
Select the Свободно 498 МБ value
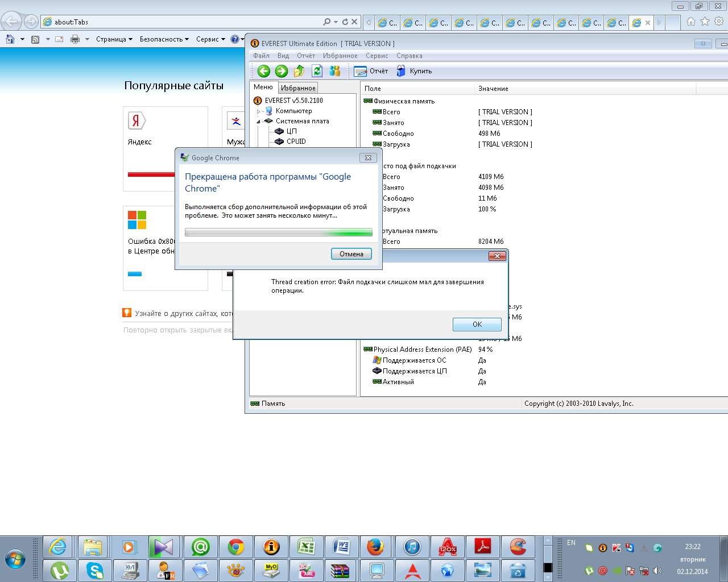(489, 134)
